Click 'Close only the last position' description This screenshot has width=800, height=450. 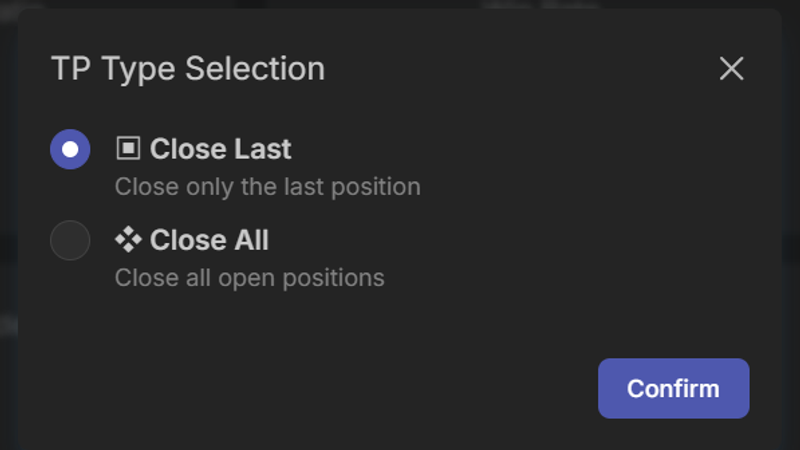coord(267,187)
